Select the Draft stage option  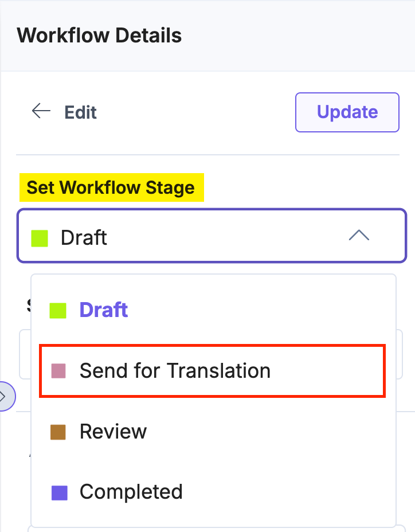coord(103,310)
